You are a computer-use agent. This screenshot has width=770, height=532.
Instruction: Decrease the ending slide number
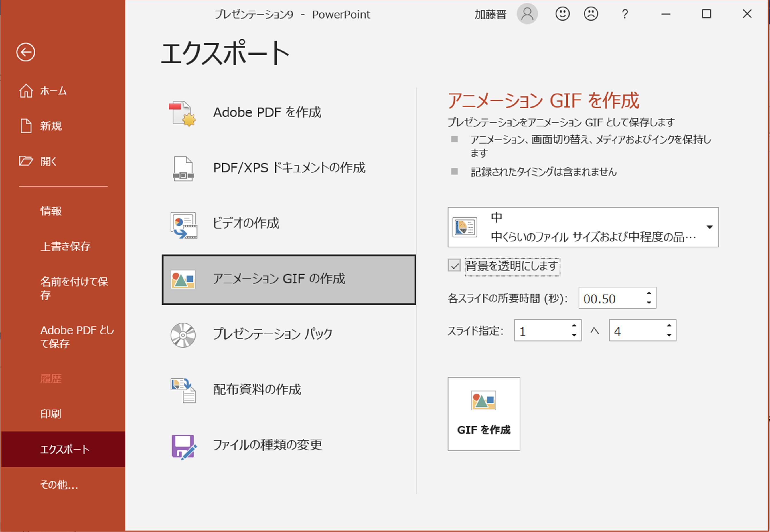click(x=669, y=335)
